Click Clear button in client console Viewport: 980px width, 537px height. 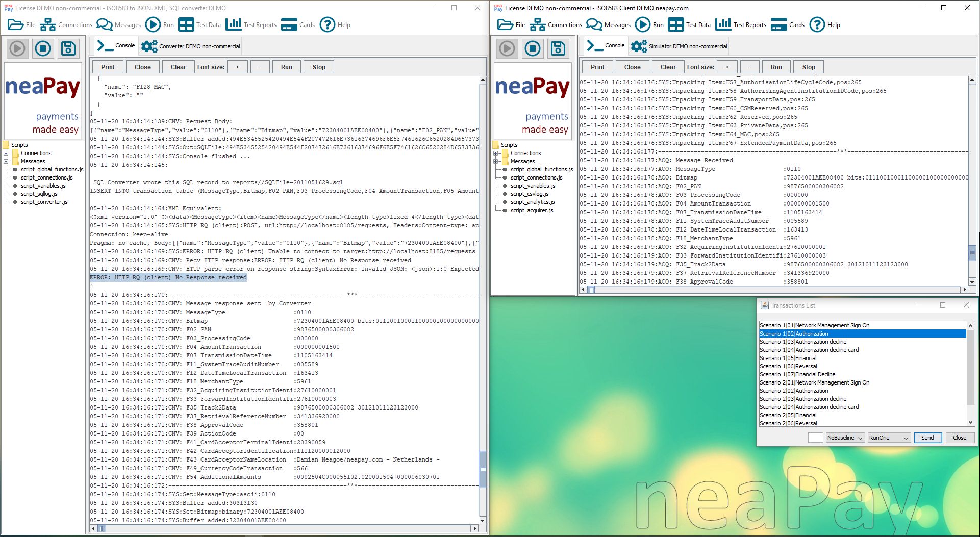pos(668,67)
